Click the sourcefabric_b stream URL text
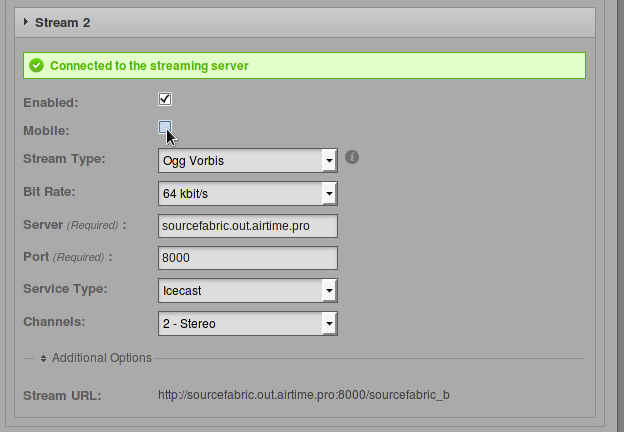Viewport: 624px width, 432px height. coord(304,395)
